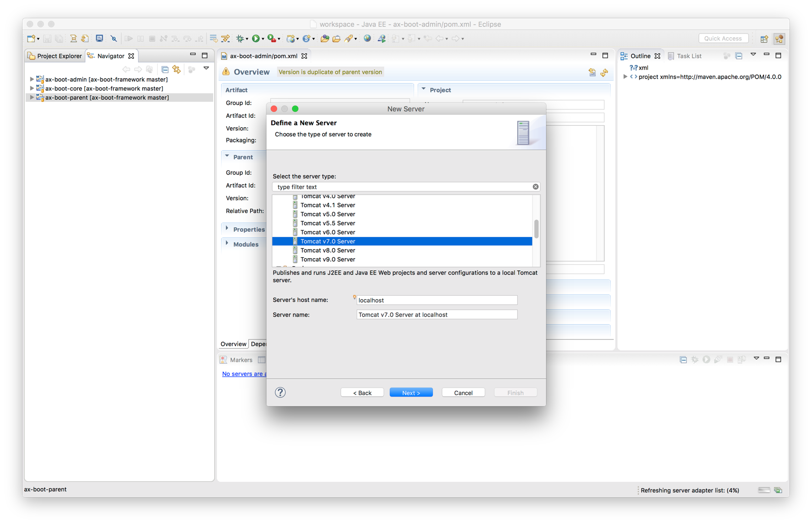Click the warning icon beside Overview heading

(x=226, y=72)
